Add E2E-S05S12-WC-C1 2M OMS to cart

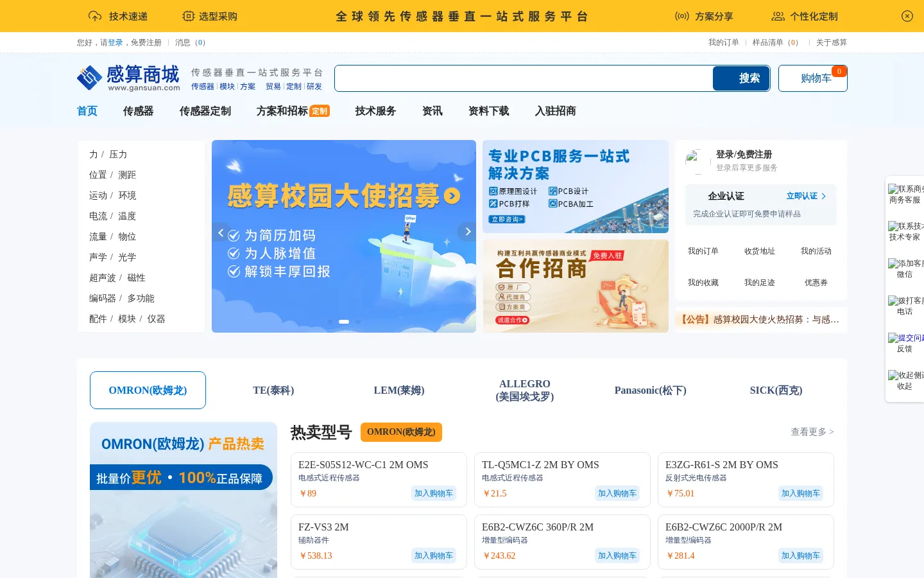(x=434, y=493)
